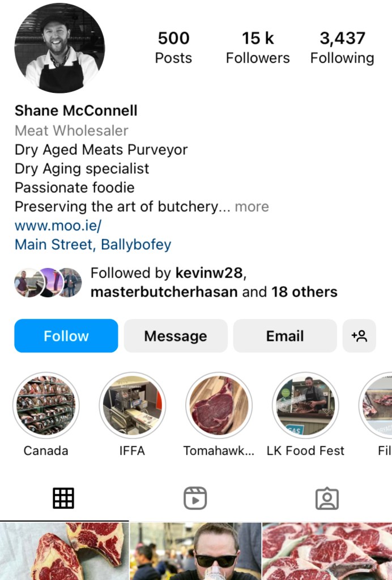Open the Main Street, Ballybofey location
Screen dimensions: 392x580
(x=93, y=245)
